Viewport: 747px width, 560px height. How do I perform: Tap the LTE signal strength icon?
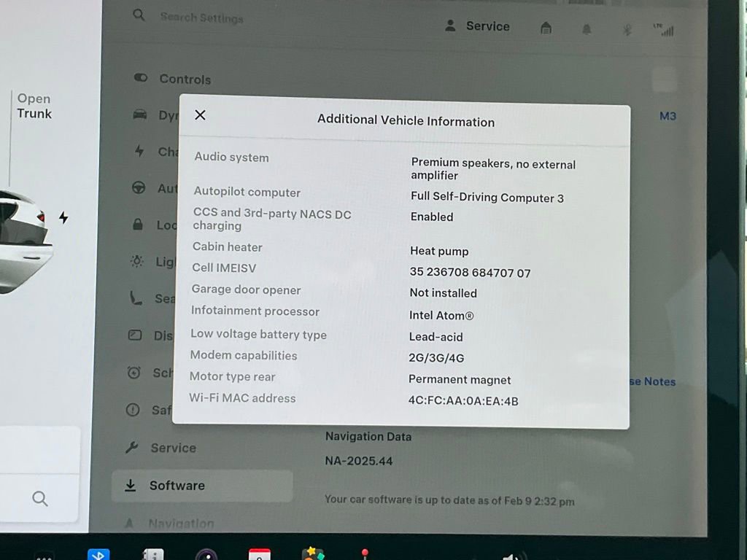pyautogui.click(x=664, y=29)
